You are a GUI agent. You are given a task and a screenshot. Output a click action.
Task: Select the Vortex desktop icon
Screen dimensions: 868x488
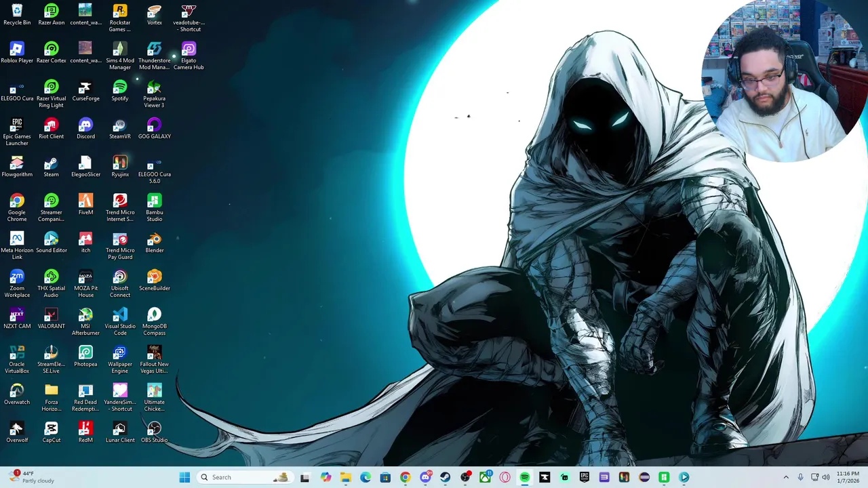tap(155, 15)
